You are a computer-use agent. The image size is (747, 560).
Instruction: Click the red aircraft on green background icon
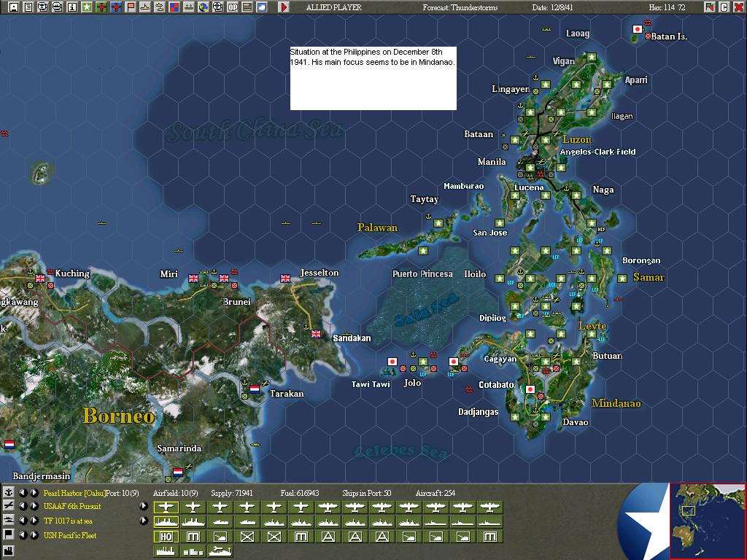101,7
